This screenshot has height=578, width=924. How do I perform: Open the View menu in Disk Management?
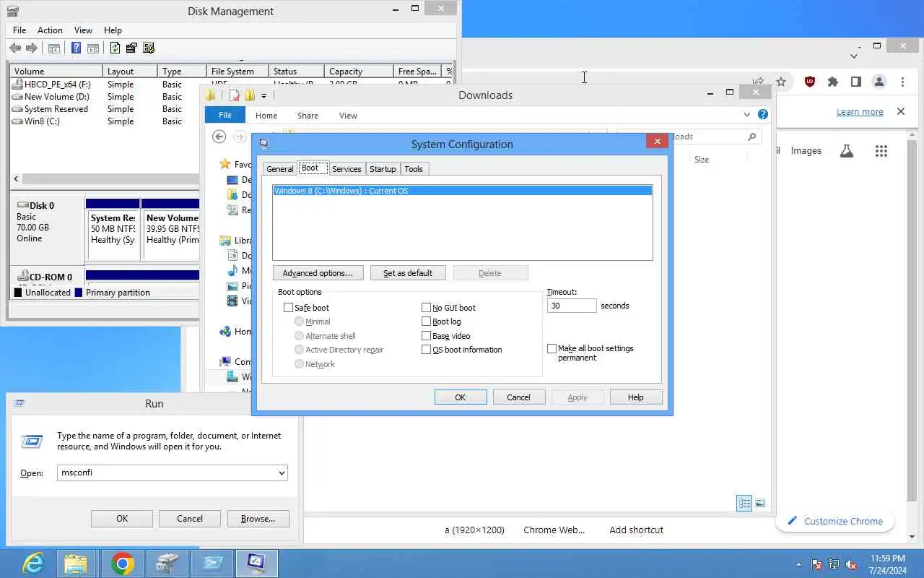click(x=83, y=30)
